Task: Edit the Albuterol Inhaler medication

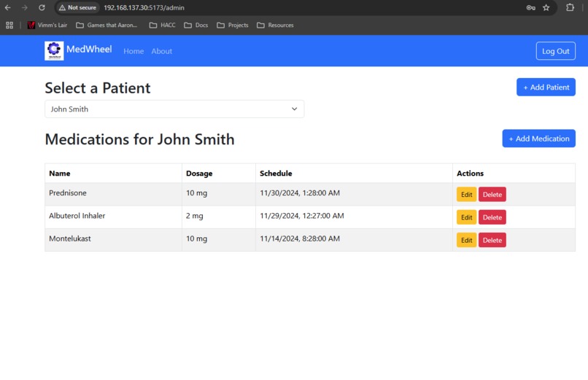Action: coord(466,217)
